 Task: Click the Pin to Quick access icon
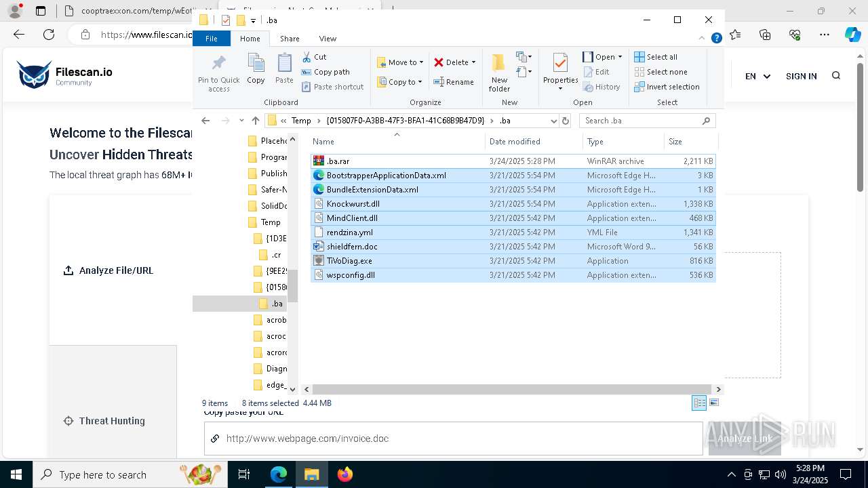(x=218, y=73)
